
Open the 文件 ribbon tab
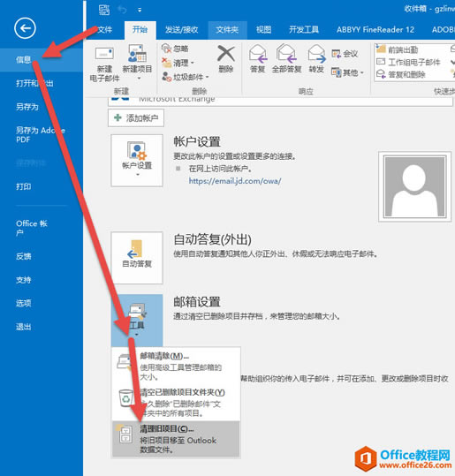(105, 30)
